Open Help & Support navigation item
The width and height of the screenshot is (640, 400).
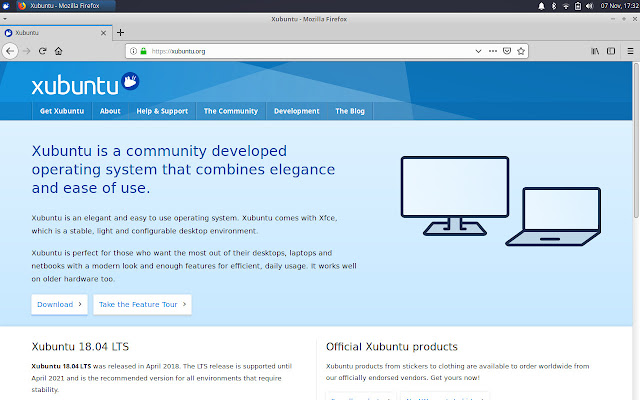(x=162, y=111)
